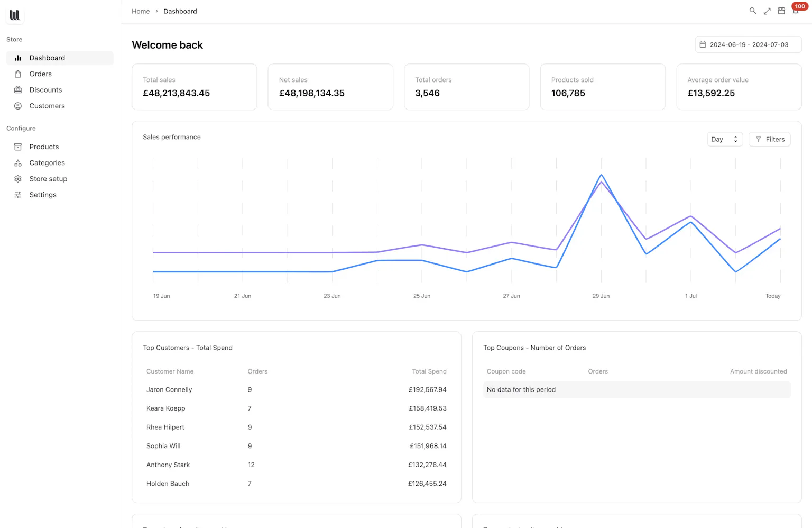This screenshot has width=812, height=528.
Task: Click Coupon code column header
Action: click(506, 371)
